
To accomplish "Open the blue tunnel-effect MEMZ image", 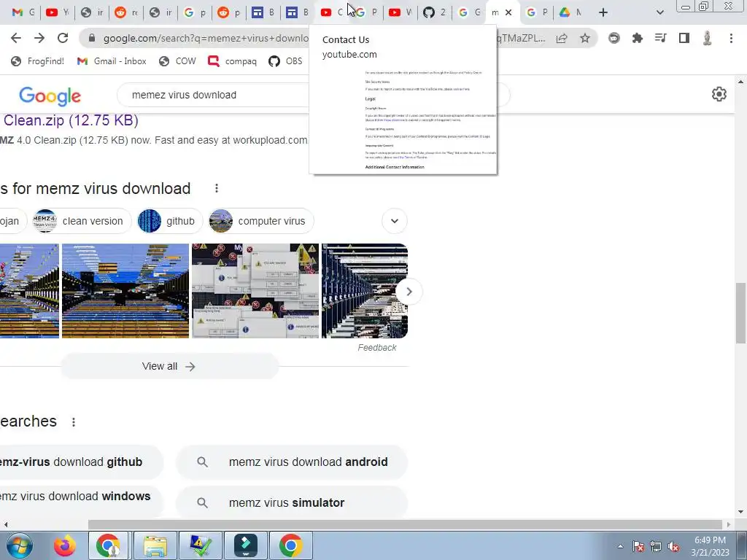I will point(125,291).
